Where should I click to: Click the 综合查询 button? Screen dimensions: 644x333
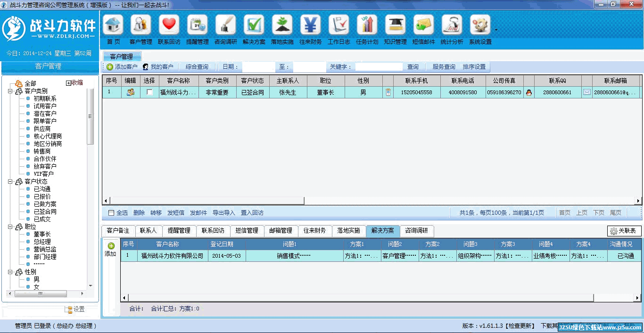pyautogui.click(x=197, y=67)
